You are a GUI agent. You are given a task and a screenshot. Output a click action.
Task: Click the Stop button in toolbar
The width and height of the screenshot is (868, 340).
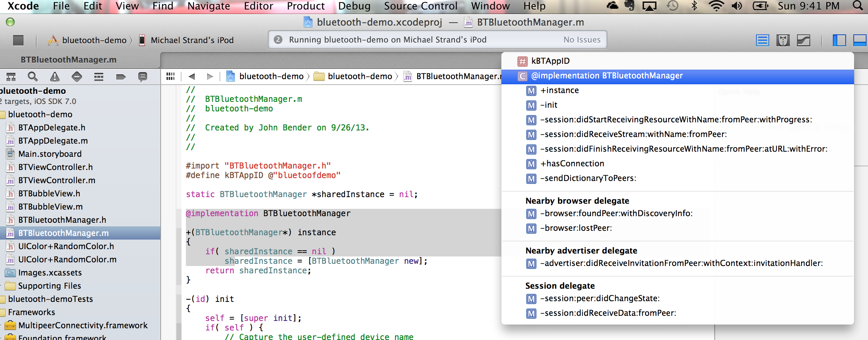coord(18,40)
